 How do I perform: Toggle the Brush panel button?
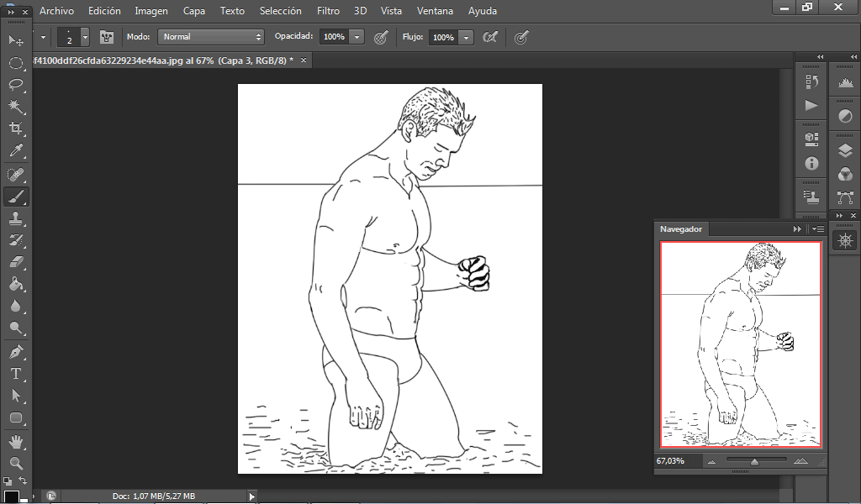click(x=107, y=37)
